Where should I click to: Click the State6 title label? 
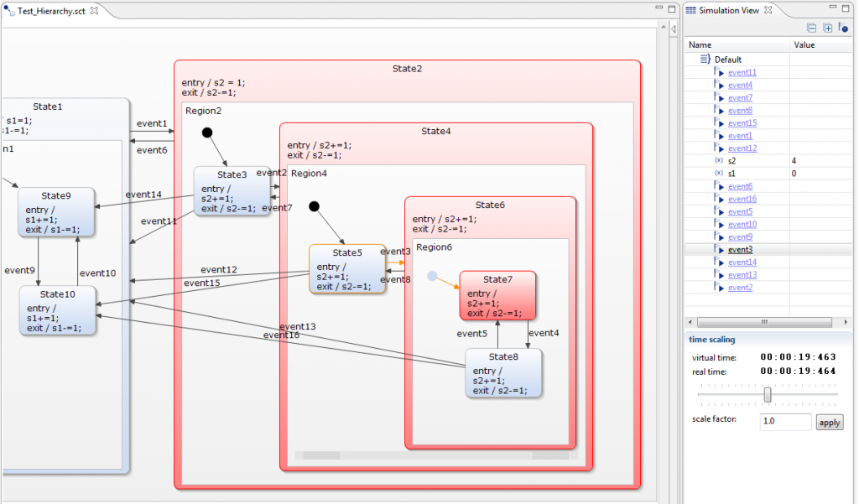click(490, 205)
